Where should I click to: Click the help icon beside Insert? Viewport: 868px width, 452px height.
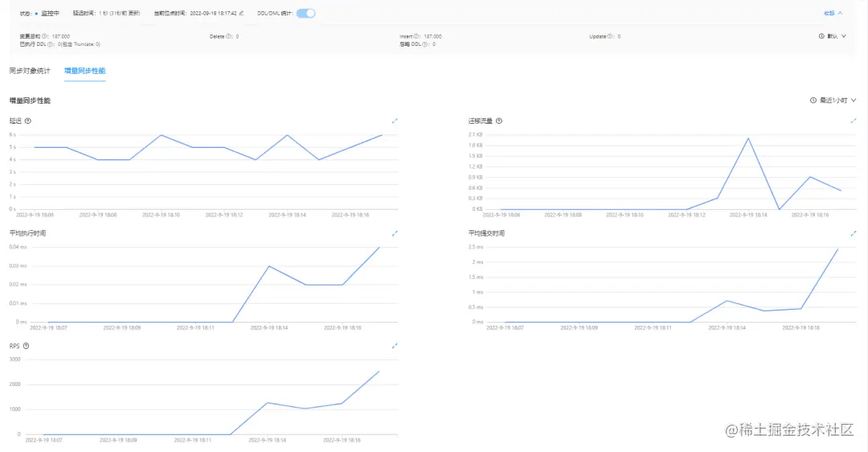(x=416, y=36)
